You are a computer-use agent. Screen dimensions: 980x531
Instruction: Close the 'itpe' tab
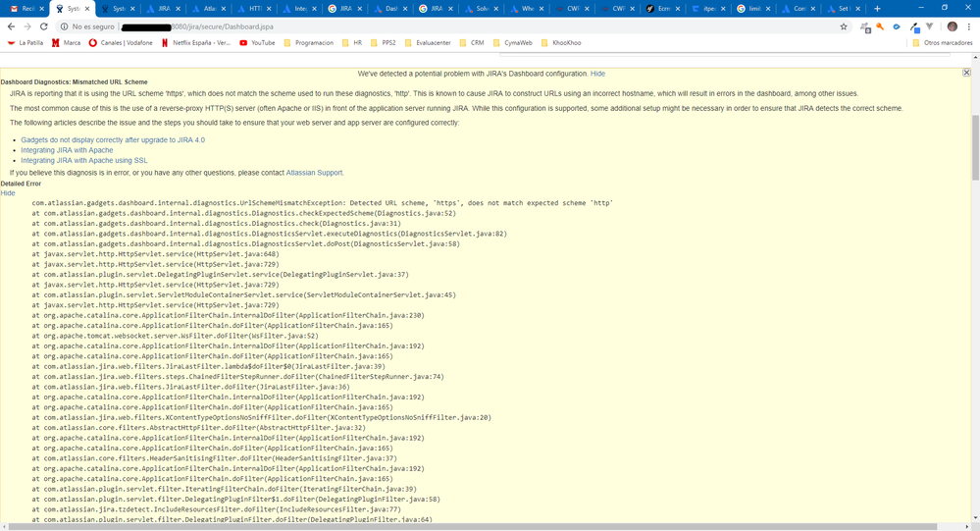pyautogui.click(x=723, y=9)
